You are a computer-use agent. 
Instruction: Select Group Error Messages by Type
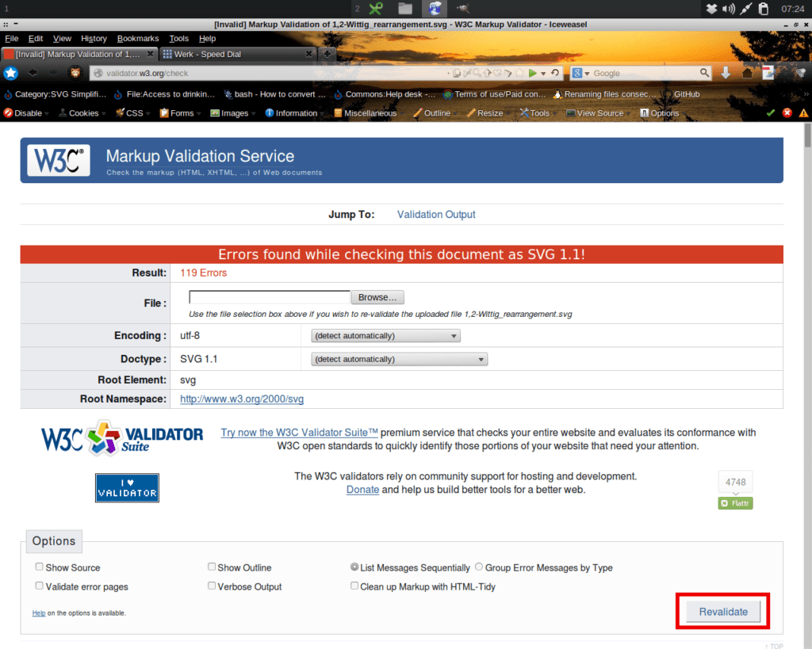pos(478,567)
